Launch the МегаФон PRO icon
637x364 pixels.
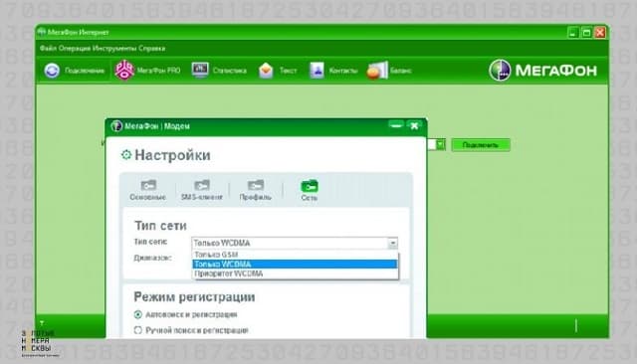pos(124,71)
